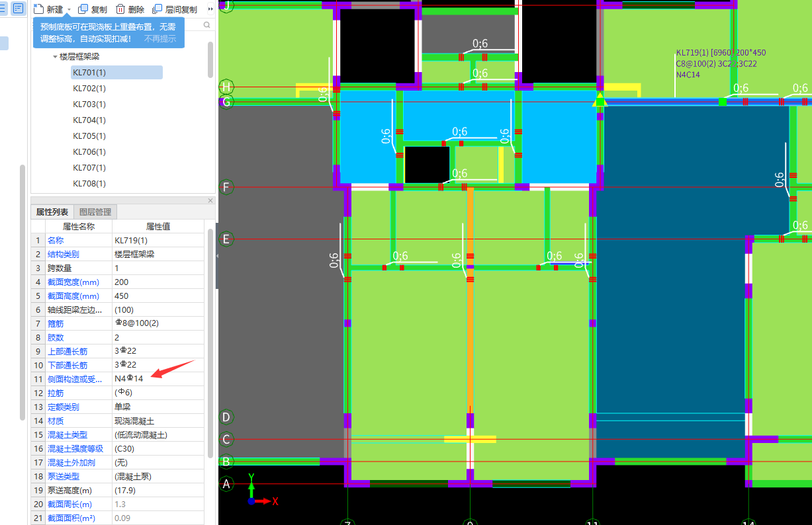Viewport: 812px width, 525px height.
Task: Click the 截面高度(mm) property name
Action: click(x=73, y=296)
